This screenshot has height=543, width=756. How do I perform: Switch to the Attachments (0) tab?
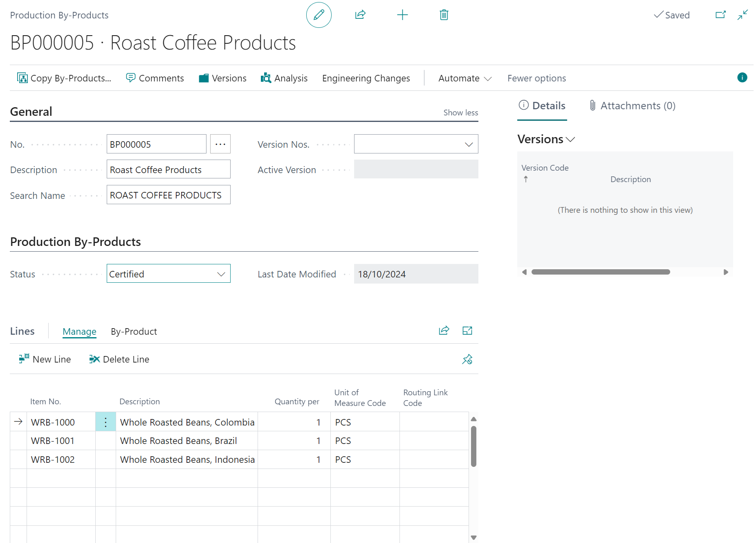tap(632, 106)
